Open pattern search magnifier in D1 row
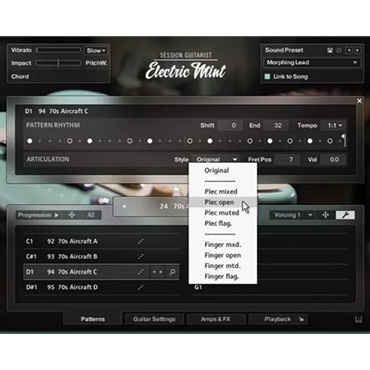The image size is (370, 370). coord(172,272)
